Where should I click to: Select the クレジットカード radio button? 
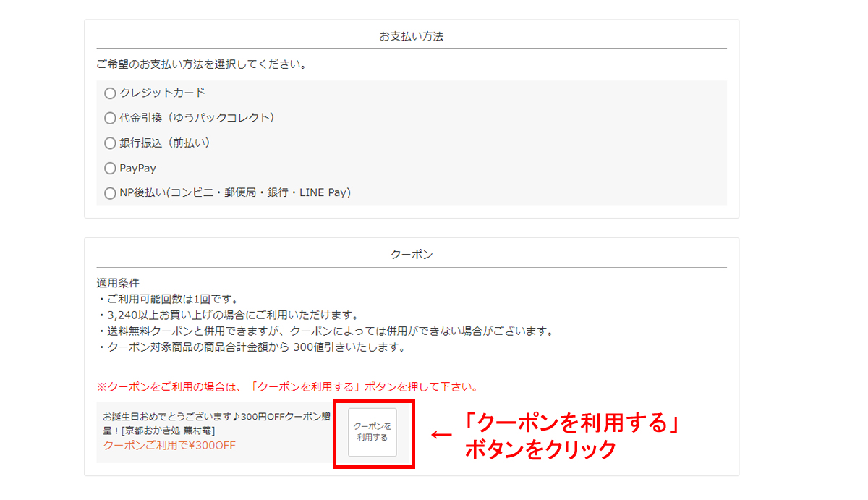click(x=110, y=93)
